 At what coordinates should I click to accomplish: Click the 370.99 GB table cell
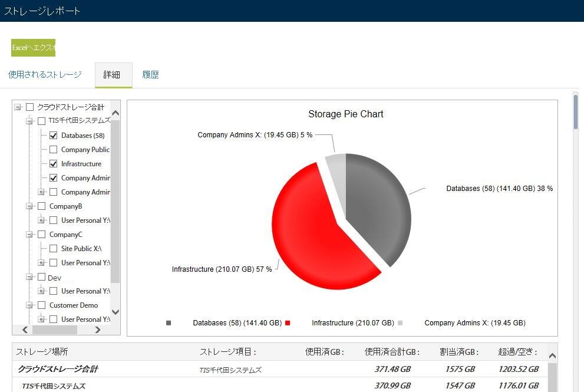click(x=392, y=386)
